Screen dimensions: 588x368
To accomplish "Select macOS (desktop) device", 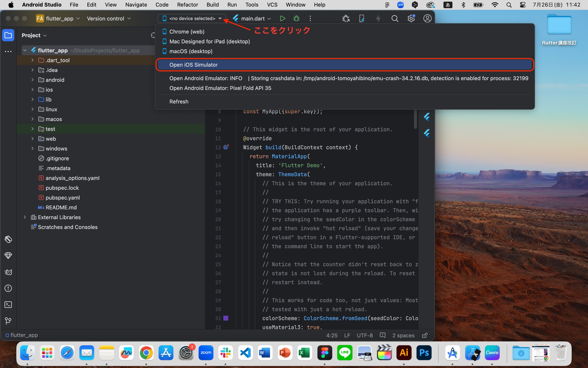I will click(345, 51).
